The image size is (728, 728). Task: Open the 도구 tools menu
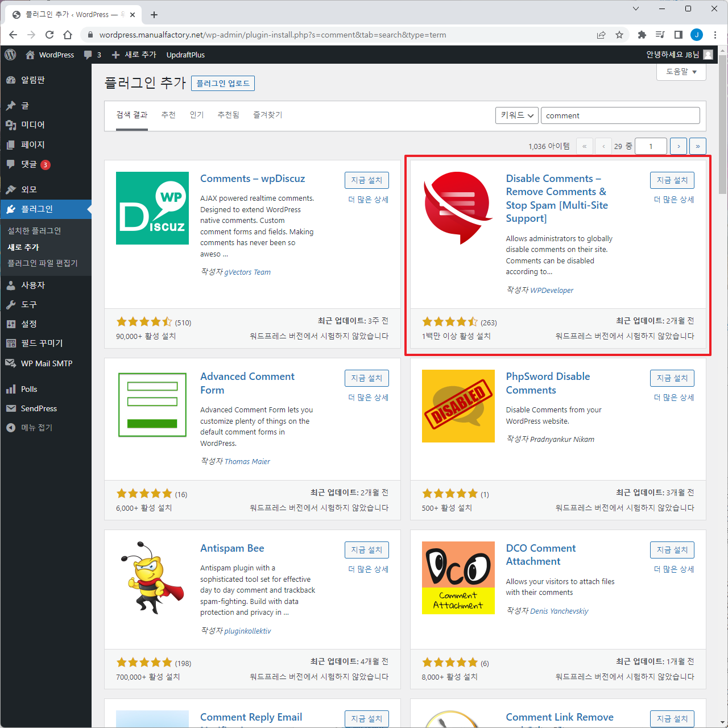pyautogui.click(x=45, y=304)
